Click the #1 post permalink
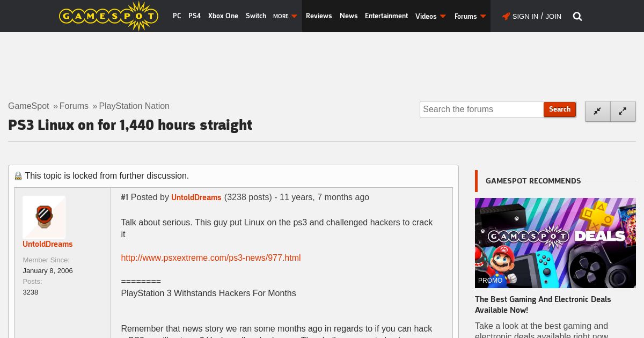The width and height of the screenshot is (644, 338). click(x=125, y=197)
